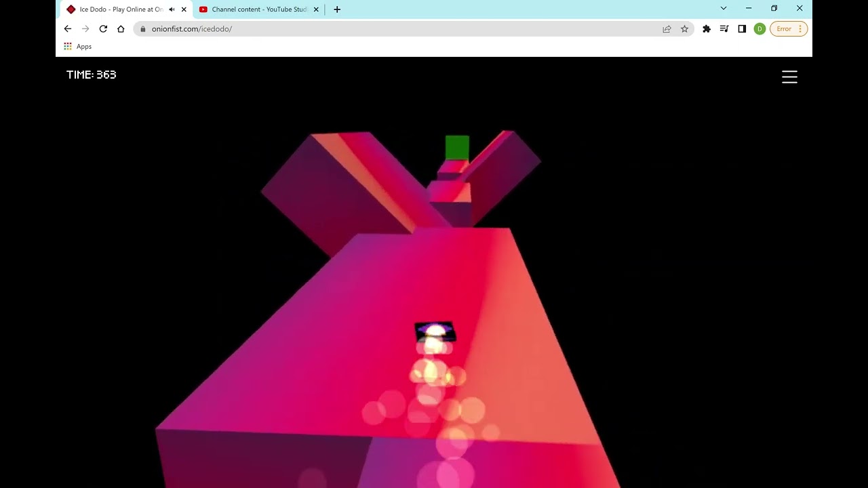Go to the browser home page

[121, 29]
